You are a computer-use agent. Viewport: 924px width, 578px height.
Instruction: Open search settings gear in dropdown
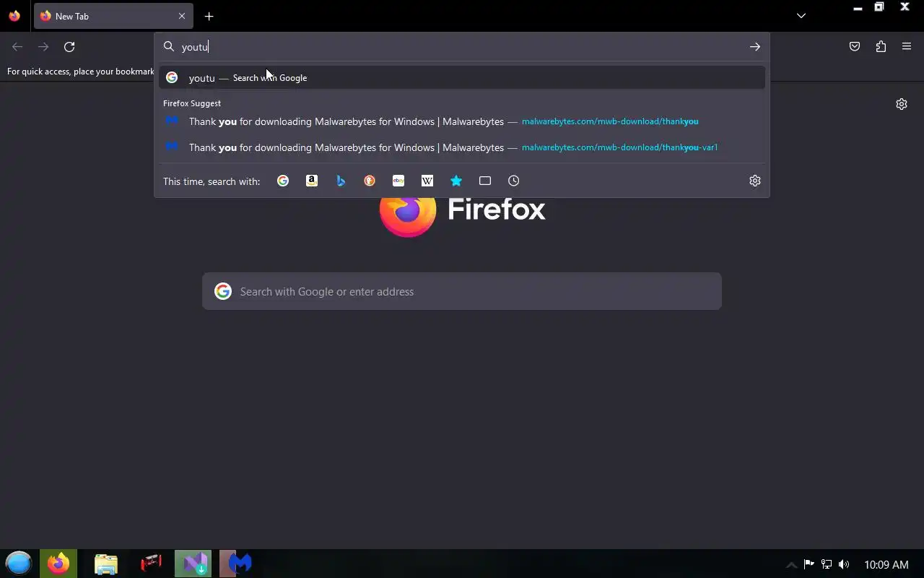pos(755,181)
